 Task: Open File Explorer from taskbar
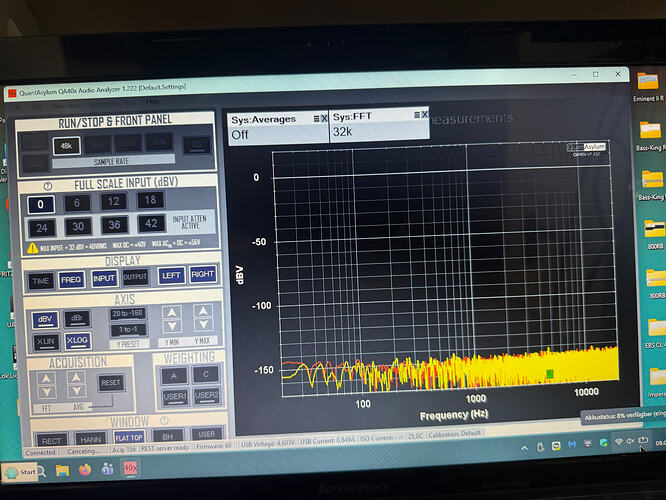pos(62,470)
